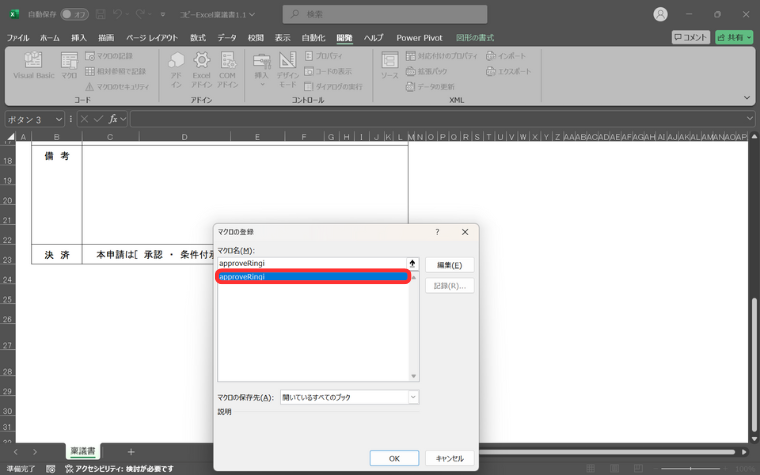Open the Help (ヘルプ) ribbon tab

373,37
